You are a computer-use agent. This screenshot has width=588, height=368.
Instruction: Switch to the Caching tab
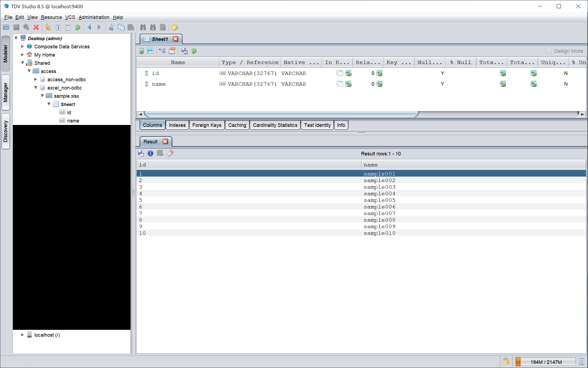237,125
